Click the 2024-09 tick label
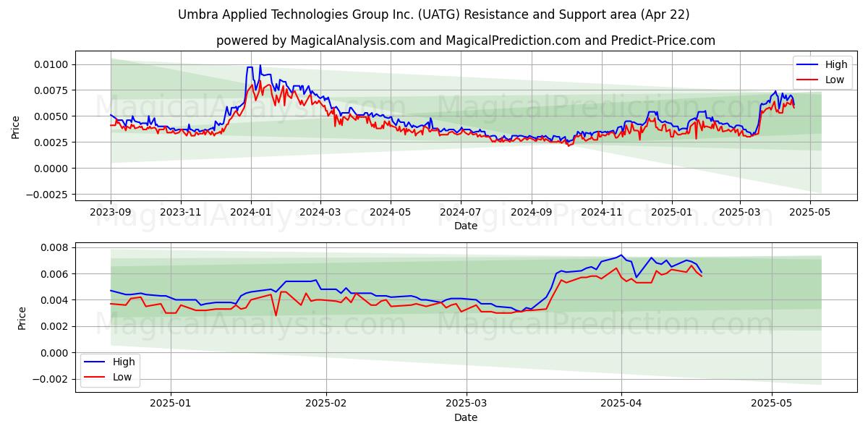 [x=532, y=212]
